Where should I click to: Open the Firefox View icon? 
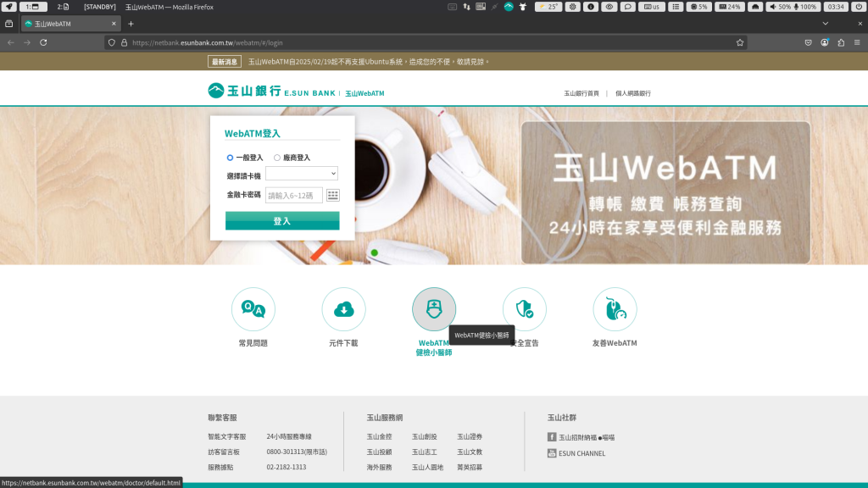coord(8,24)
